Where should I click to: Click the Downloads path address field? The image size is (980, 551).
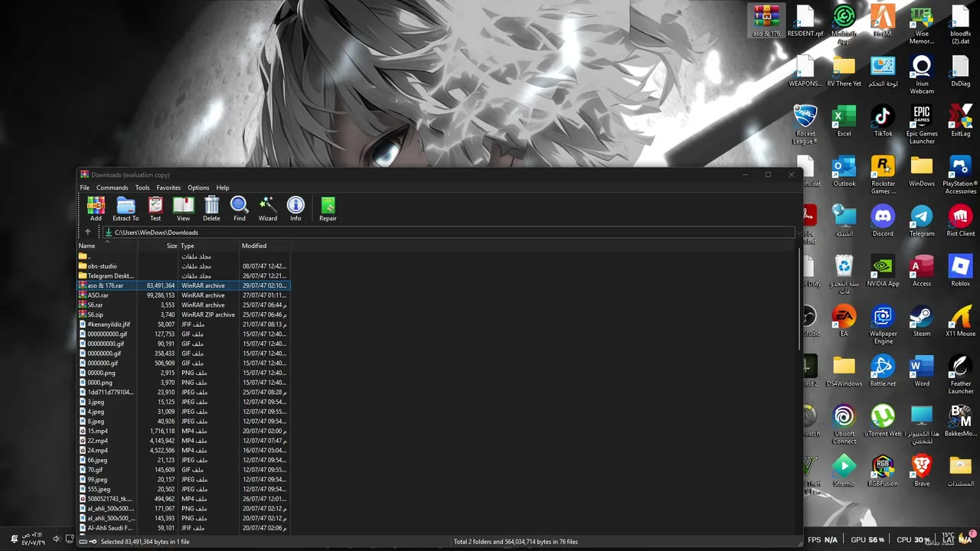point(448,232)
